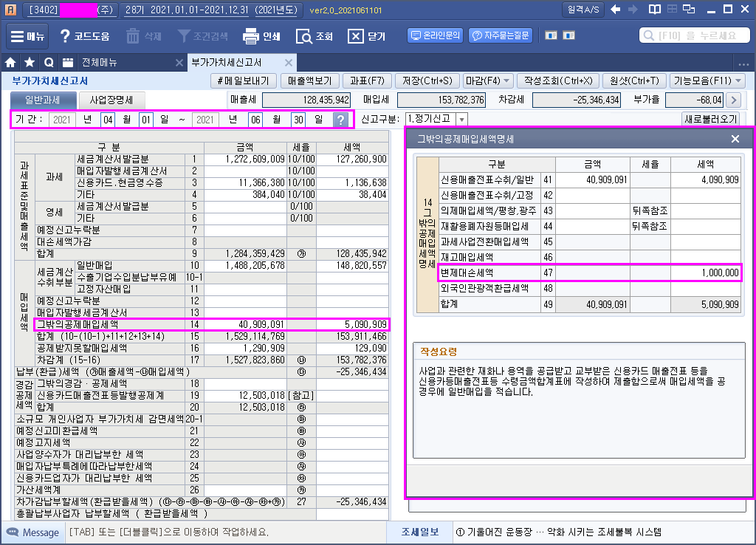Close the 그밖의공제매입세액명세 popup

point(735,139)
